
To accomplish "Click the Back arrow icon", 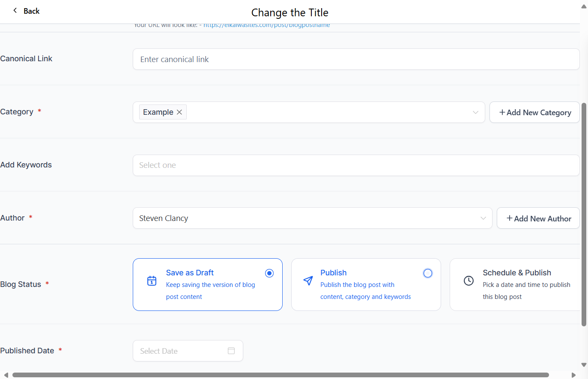I will (x=15, y=10).
